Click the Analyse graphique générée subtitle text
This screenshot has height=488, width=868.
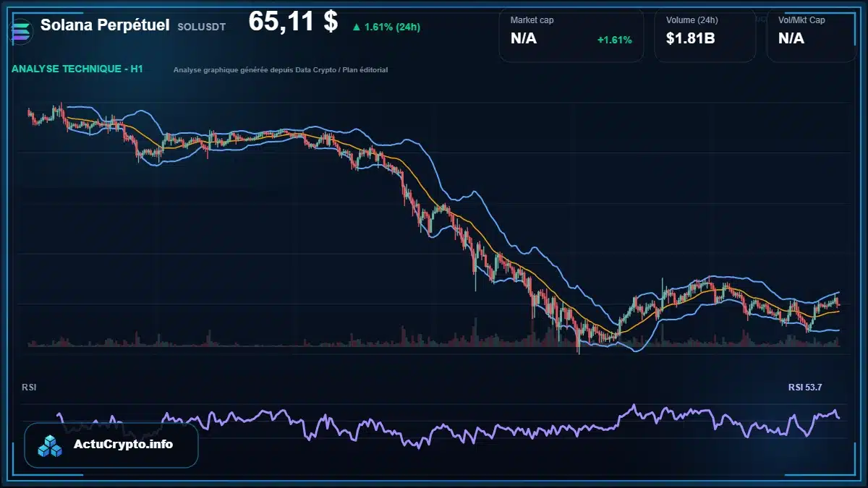[x=281, y=70]
